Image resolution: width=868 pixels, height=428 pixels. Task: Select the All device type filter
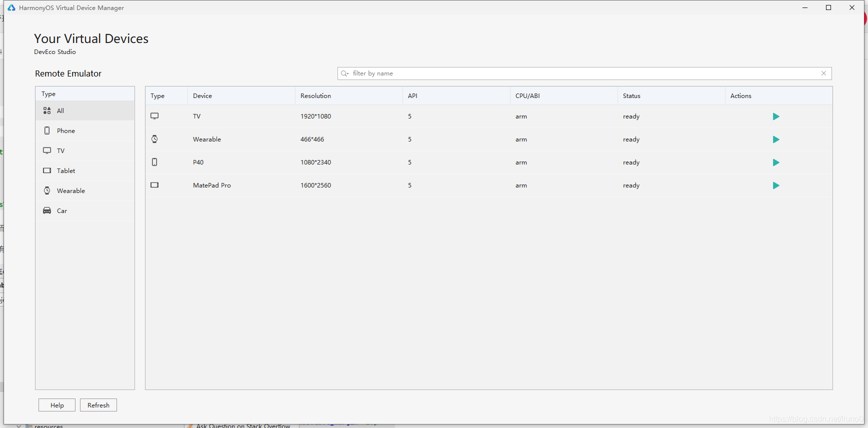click(85, 110)
